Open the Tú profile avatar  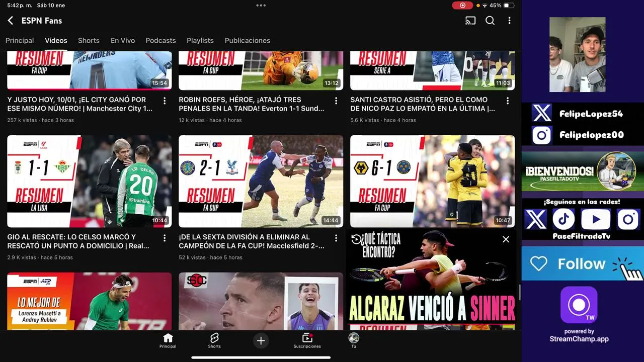tap(354, 340)
